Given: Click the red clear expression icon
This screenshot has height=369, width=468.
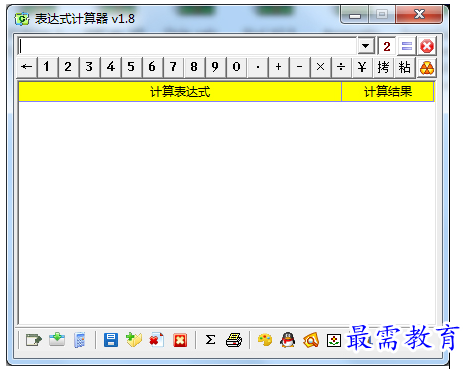Looking at the screenshot, I should (427, 46).
